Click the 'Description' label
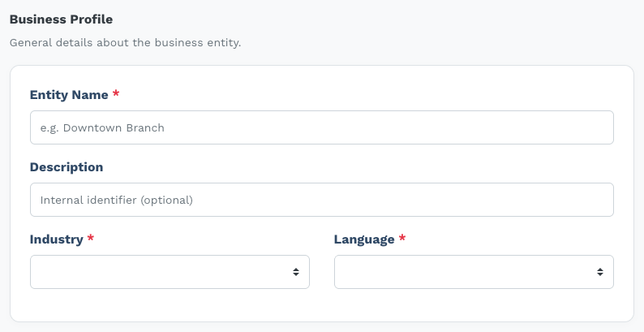The height and width of the screenshot is (332, 644). [67, 167]
